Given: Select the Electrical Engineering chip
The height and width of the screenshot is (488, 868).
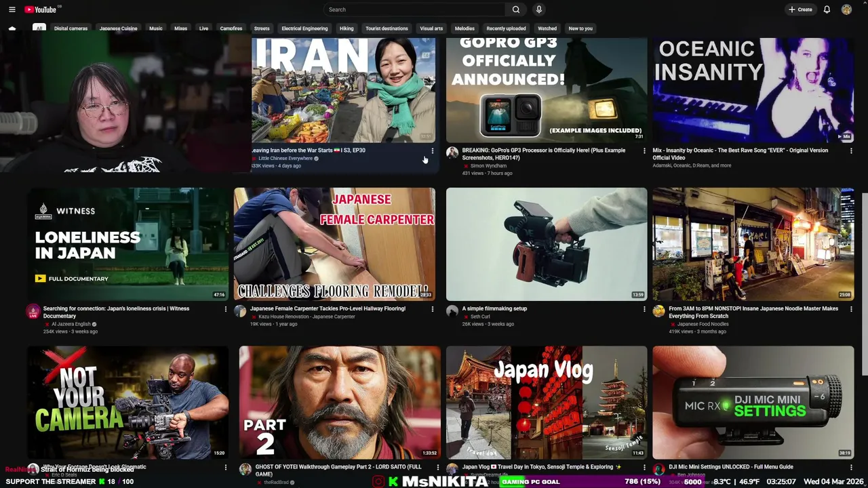Looking at the screenshot, I should pos(304,28).
